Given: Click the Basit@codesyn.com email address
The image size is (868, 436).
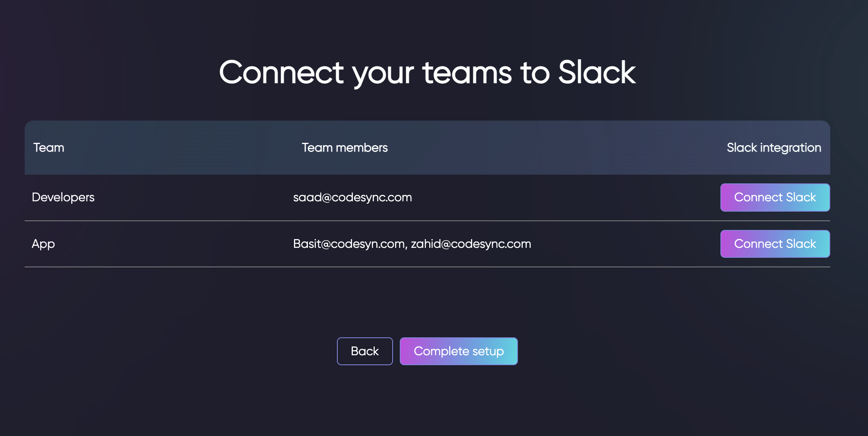Looking at the screenshot, I should click(x=349, y=244).
